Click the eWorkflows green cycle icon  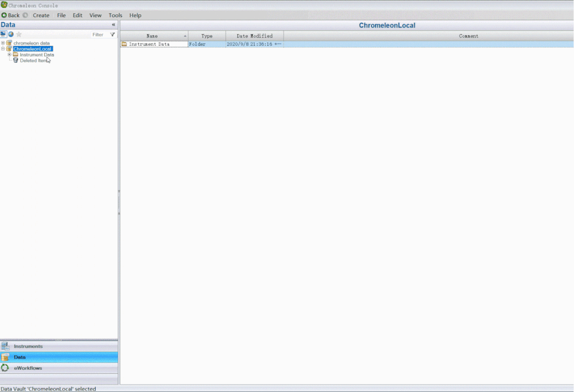click(5, 368)
